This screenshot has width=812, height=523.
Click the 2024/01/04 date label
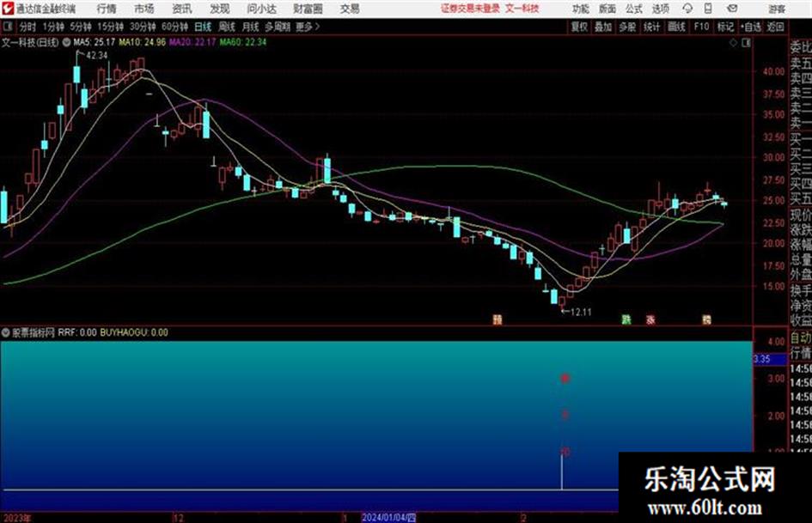388,517
